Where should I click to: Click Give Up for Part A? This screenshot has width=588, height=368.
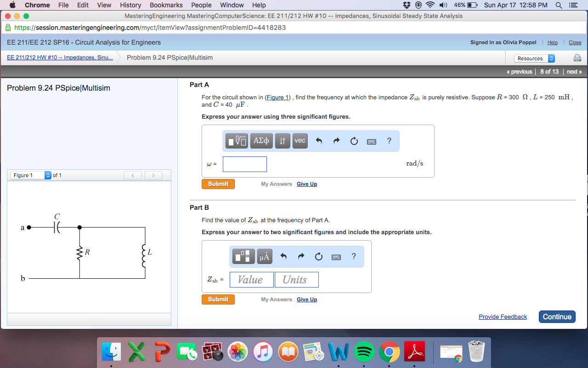306,184
